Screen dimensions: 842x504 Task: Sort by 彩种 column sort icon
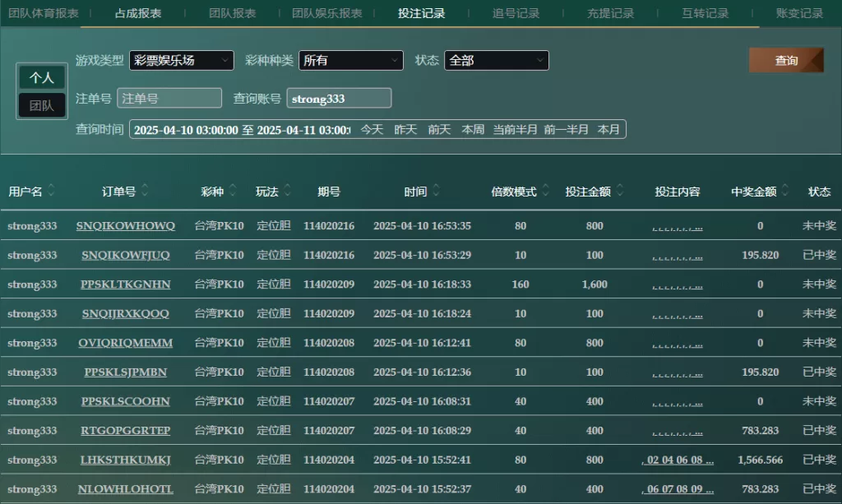(x=233, y=191)
